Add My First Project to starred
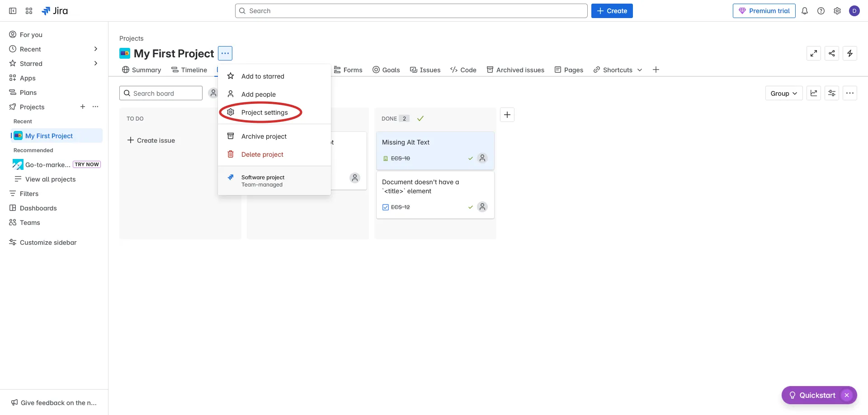Viewport: 868px width, 415px height. 263,76
